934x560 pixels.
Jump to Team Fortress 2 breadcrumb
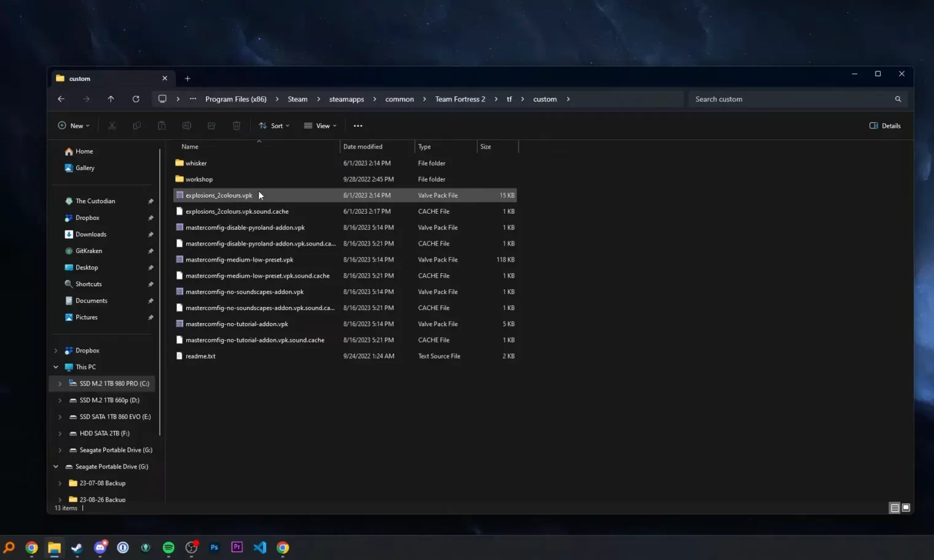pyautogui.click(x=460, y=99)
